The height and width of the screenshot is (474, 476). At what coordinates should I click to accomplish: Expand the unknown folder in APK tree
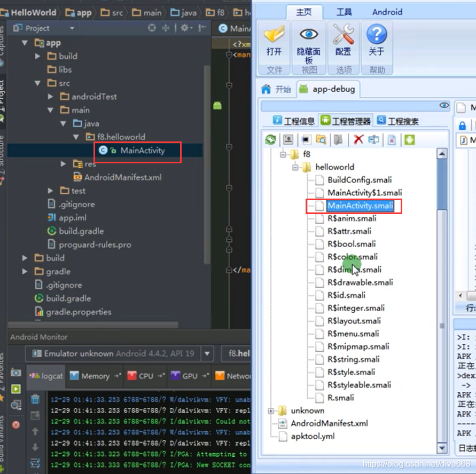tap(270, 411)
